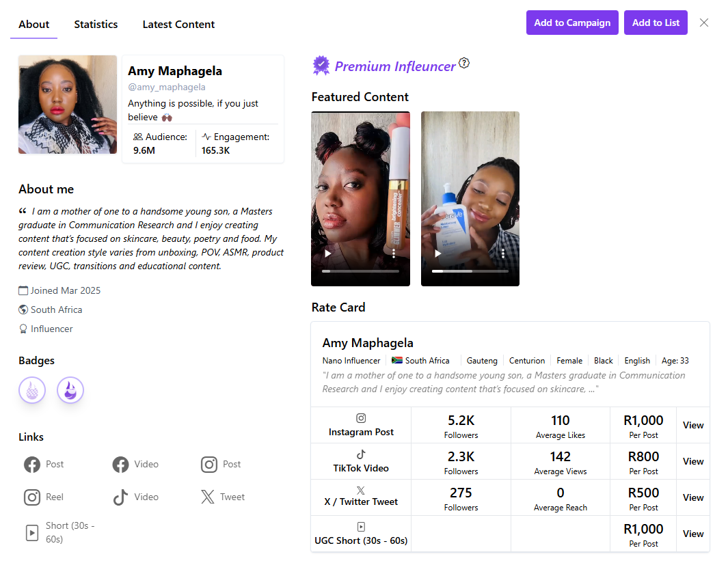The height and width of the screenshot is (563, 728).
Task: Open the X Tweet link icon
Action: 208,497
